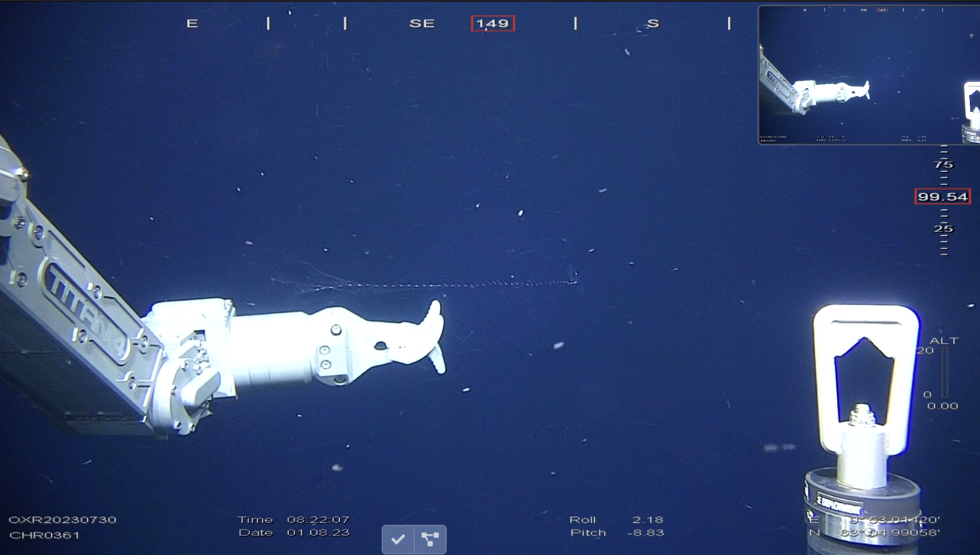Click the ALT altitude gauge bar
Screen dimensions: 980x555
[944, 372]
